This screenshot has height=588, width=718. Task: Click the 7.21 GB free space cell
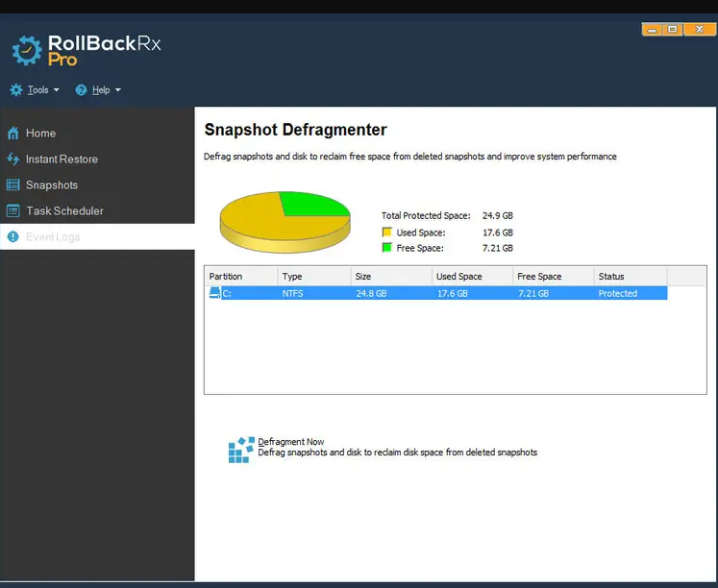click(533, 293)
